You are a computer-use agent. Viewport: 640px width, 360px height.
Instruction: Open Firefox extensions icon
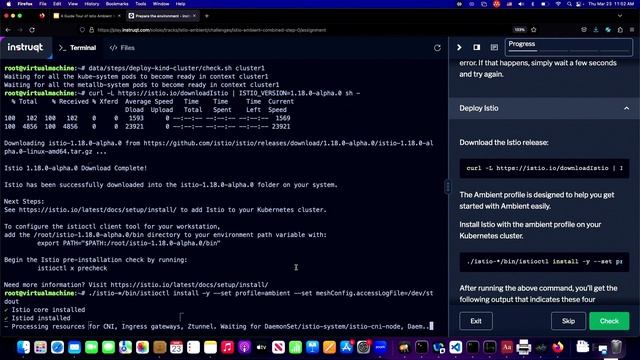point(620,30)
